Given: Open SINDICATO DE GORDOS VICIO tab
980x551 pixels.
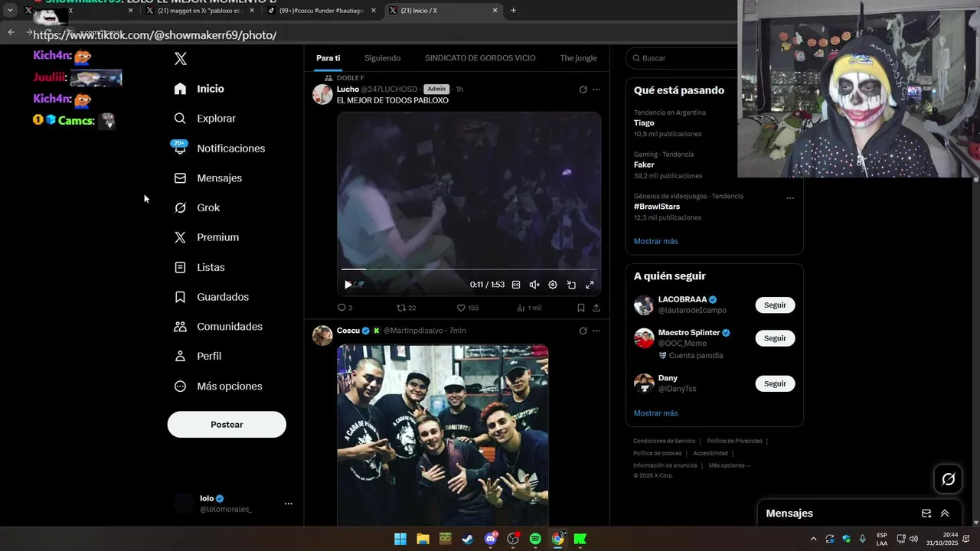Looking at the screenshot, I should click(480, 58).
